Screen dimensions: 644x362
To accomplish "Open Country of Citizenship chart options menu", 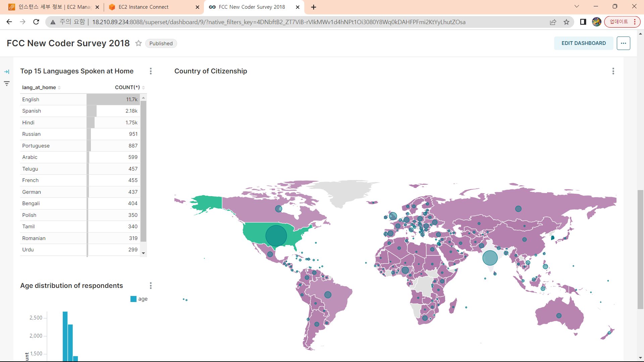I will coord(613,71).
